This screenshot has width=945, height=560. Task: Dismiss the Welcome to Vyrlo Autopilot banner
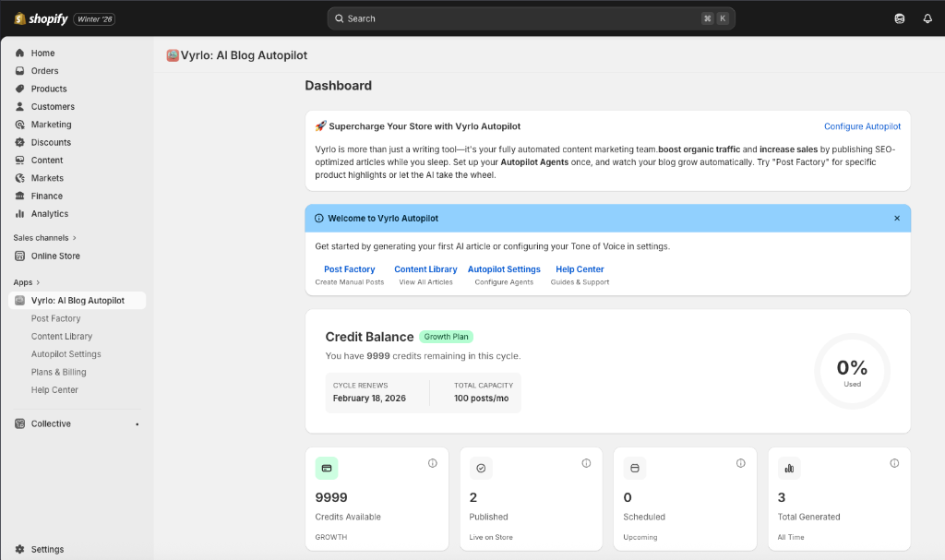tap(897, 219)
